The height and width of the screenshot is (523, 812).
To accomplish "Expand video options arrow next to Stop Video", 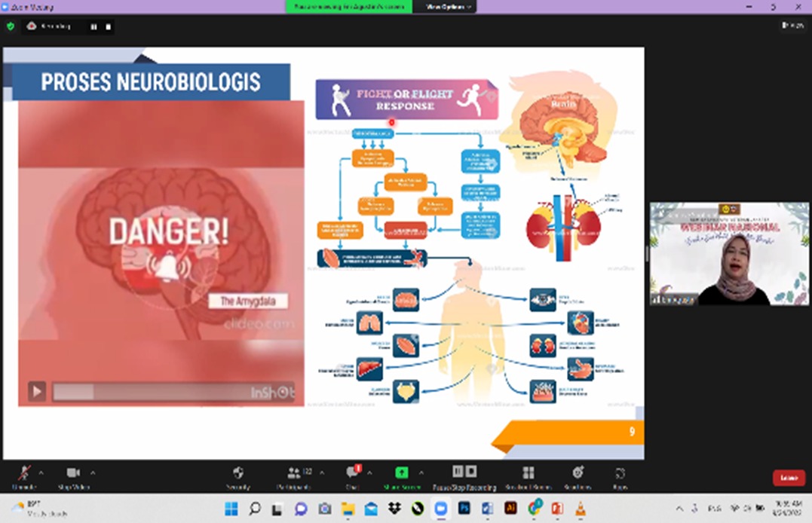I will pos(93,473).
